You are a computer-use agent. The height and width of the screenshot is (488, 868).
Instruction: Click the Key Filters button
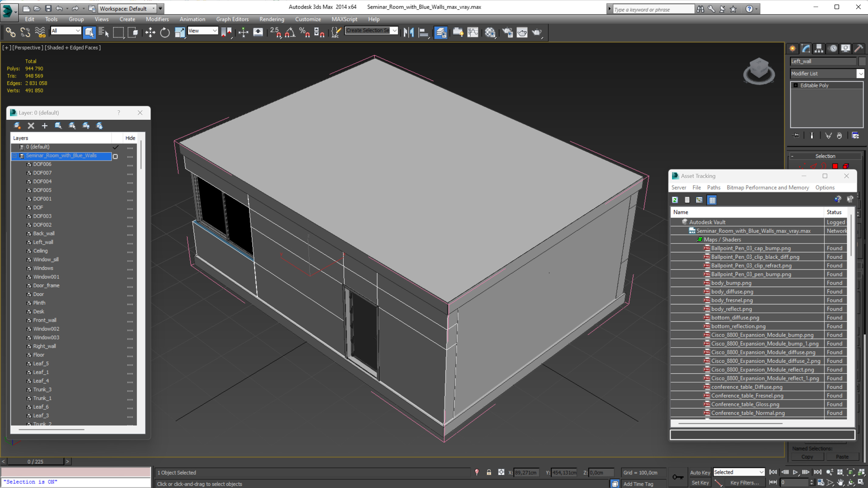[x=744, y=482]
